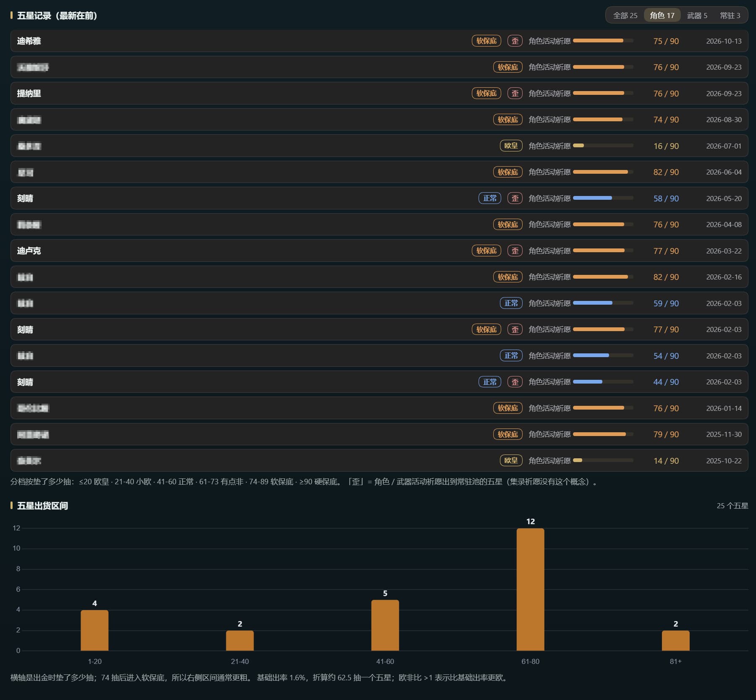This screenshot has width=756, height=700.
Task: Click the date 2026-03-22
Action: click(x=724, y=251)
